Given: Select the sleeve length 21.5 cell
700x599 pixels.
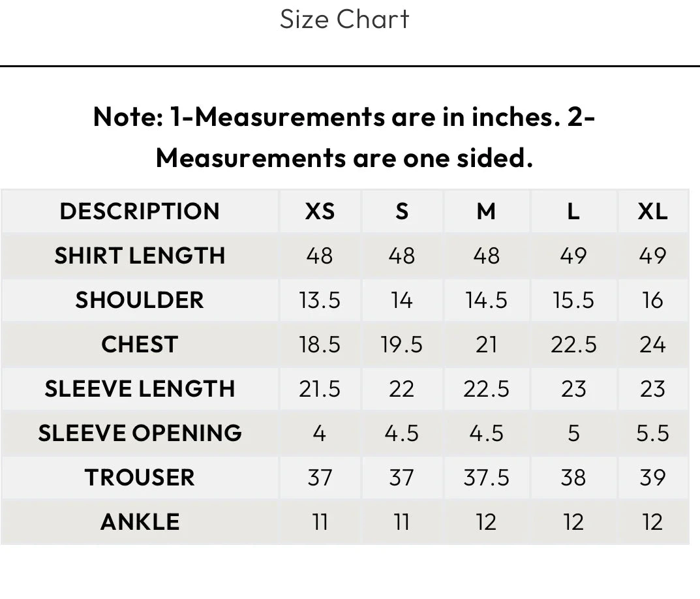Looking at the screenshot, I should 320,389.
